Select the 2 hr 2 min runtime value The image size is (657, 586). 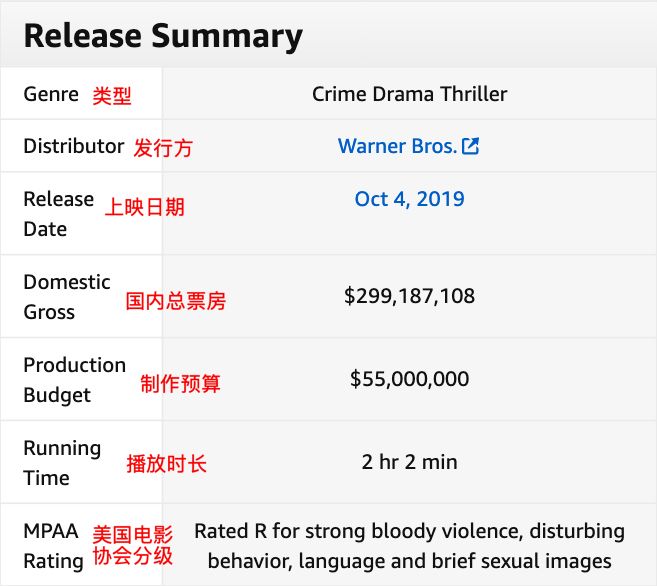click(409, 462)
